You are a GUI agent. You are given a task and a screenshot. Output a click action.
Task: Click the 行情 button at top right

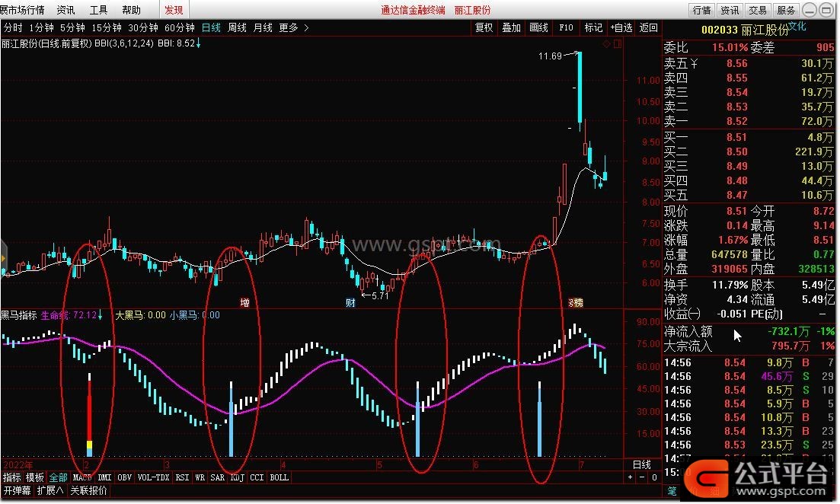(702, 10)
